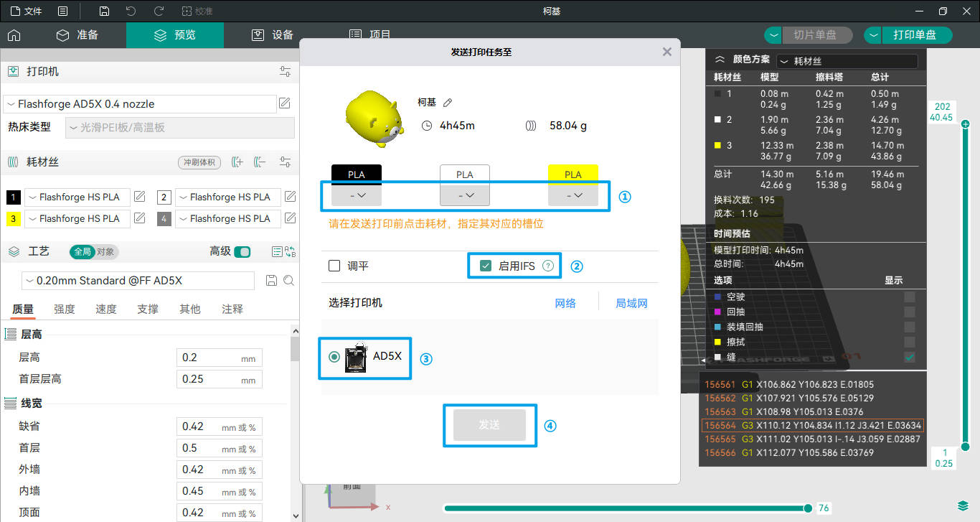Screen dimensions: 980x522
Task: Open filament 1 Flashforge HS PLA dropdown
Action: (x=77, y=197)
